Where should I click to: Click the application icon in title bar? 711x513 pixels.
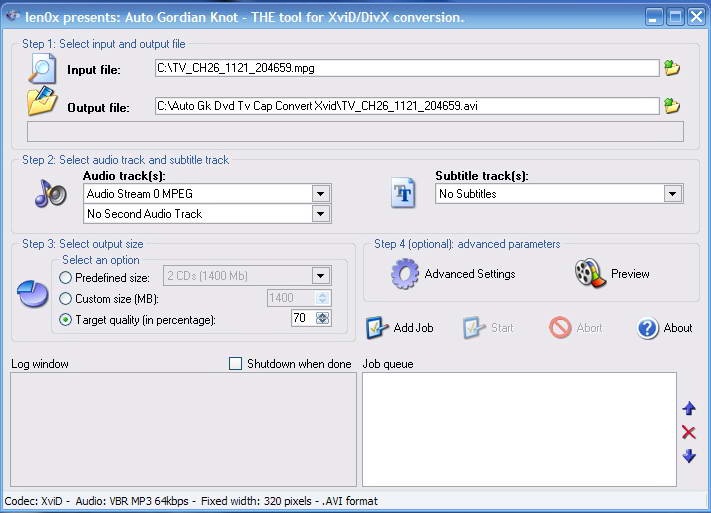click(13, 16)
